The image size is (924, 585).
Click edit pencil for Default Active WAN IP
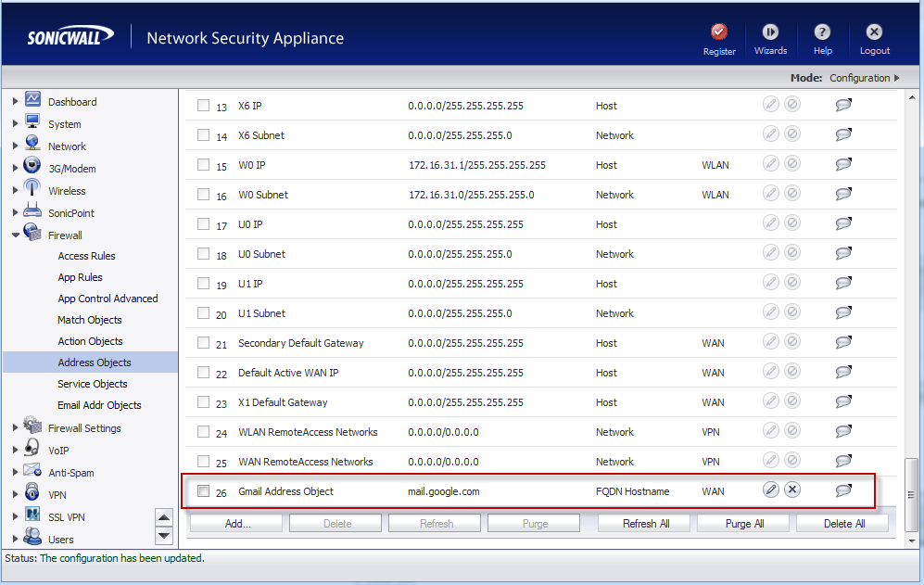[x=771, y=371]
